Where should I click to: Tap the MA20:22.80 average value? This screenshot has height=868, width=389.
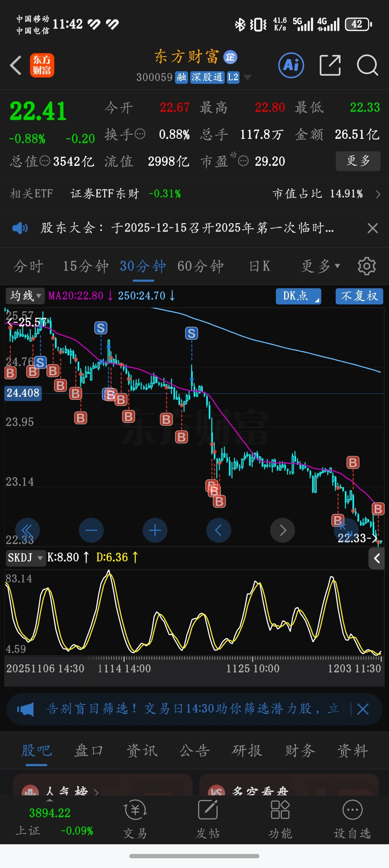[76, 296]
